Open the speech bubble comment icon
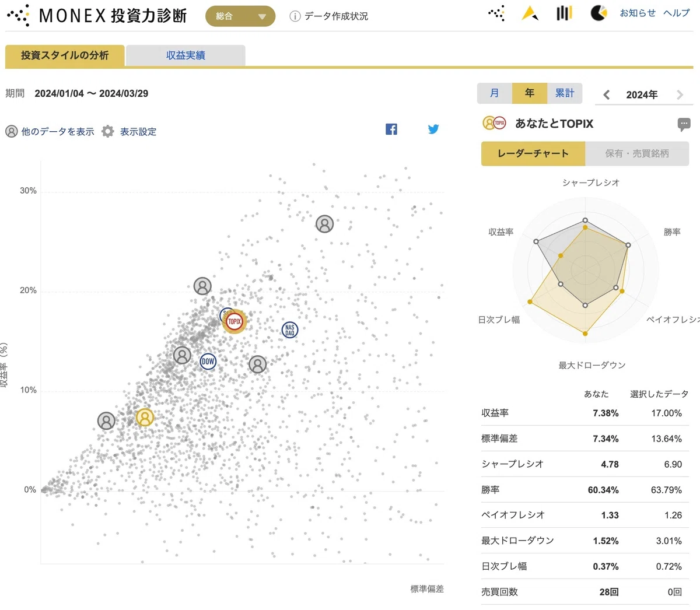The image size is (700, 610). click(684, 124)
